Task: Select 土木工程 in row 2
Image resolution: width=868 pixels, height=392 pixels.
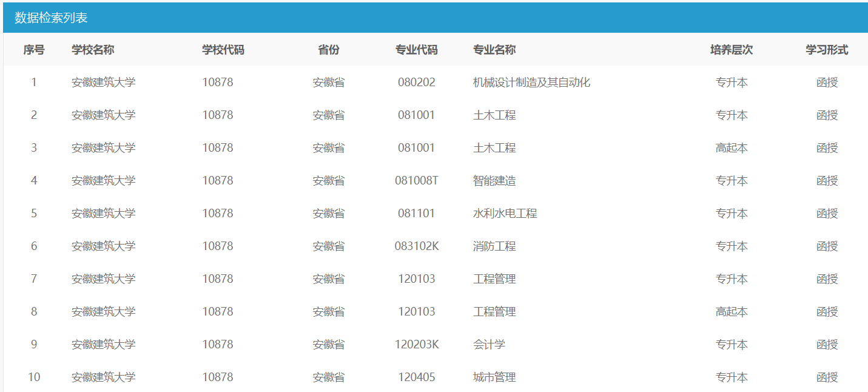Action: 494,115
